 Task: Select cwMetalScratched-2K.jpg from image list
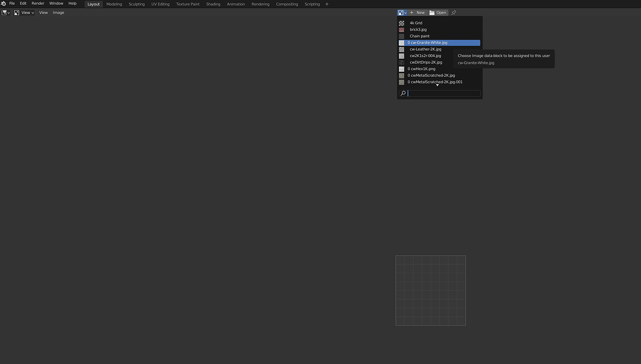pyautogui.click(x=440, y=75)
